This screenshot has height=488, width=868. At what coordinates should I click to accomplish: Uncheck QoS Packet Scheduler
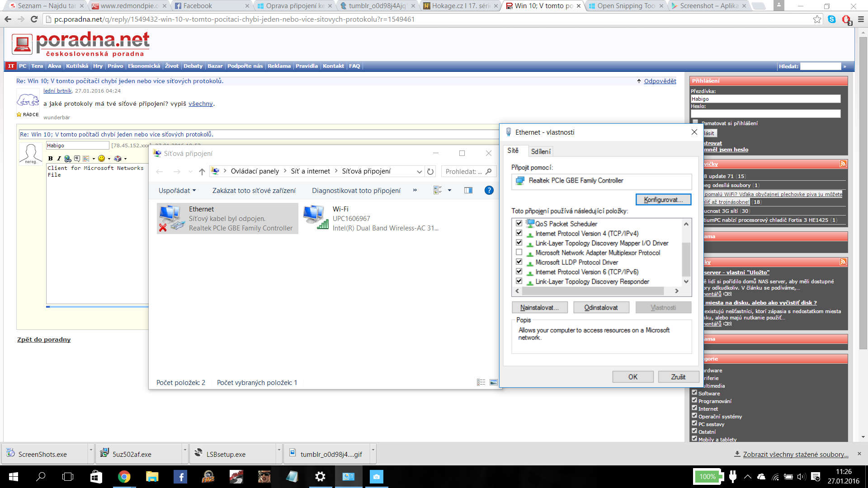point(519,224)
